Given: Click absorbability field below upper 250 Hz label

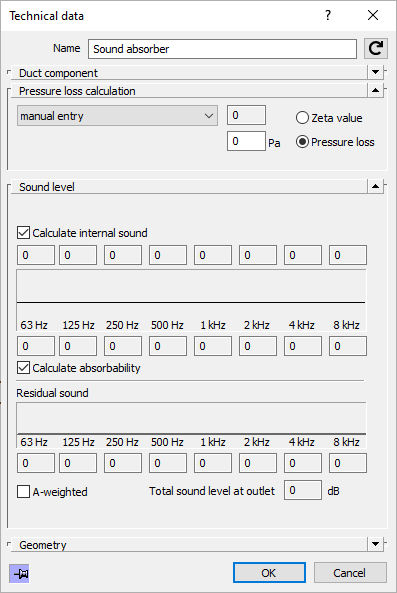Looking at the screenshot, I should (123, 346).
